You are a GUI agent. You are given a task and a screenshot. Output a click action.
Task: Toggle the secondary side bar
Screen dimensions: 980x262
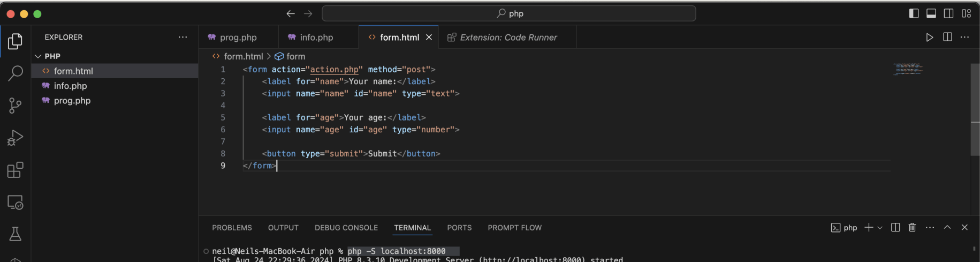click(948, 13)
